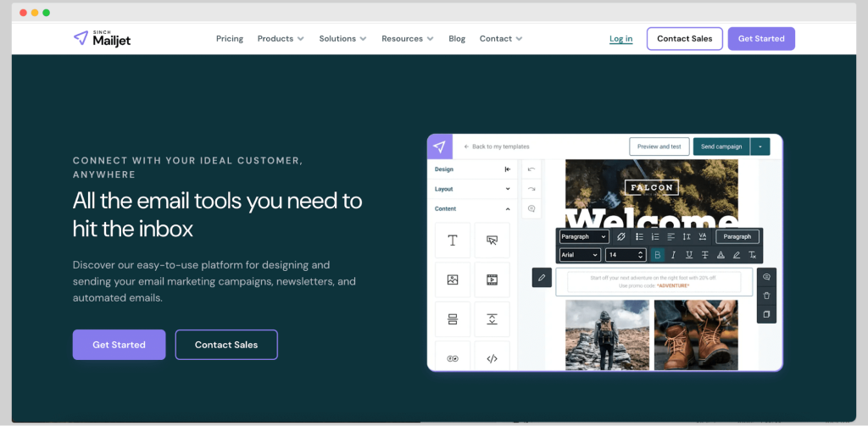Click the Log in link
Screen dimensions: 868x426
[621, 39]
